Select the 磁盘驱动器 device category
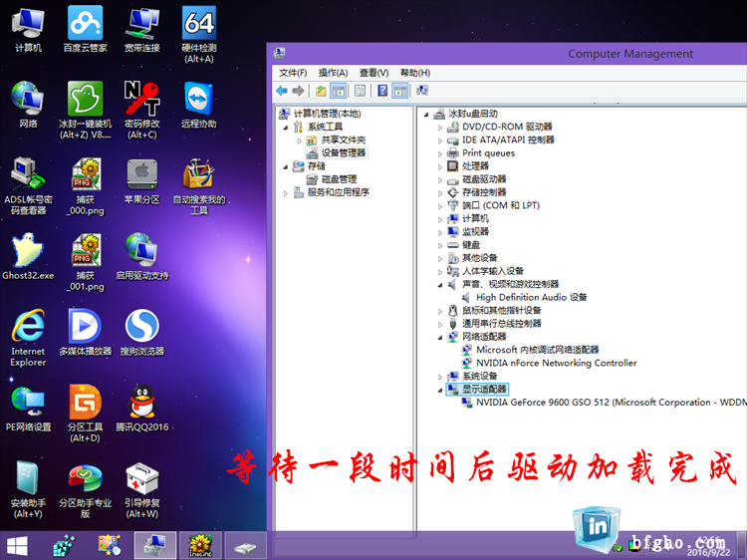 coord(484,179)
